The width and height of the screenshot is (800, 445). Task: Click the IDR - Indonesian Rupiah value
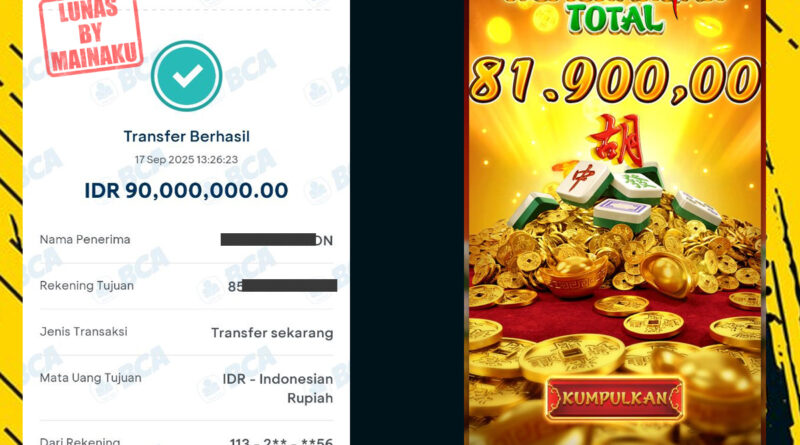(x=278, y=388)
